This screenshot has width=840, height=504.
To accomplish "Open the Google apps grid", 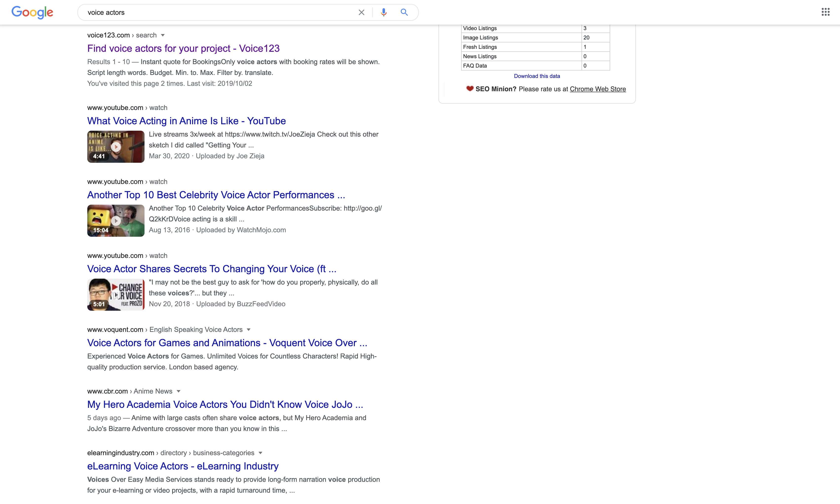I will [825, 12].
